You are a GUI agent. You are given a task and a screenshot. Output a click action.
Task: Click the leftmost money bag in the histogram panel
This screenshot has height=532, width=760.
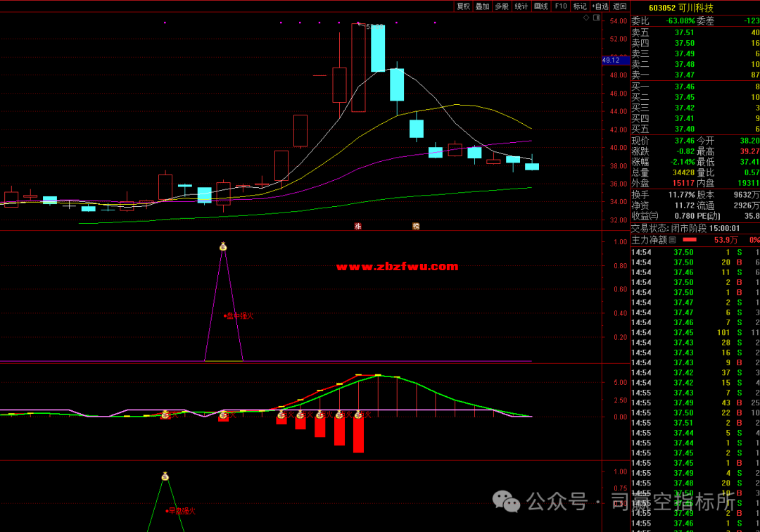(x=165, y=414)
